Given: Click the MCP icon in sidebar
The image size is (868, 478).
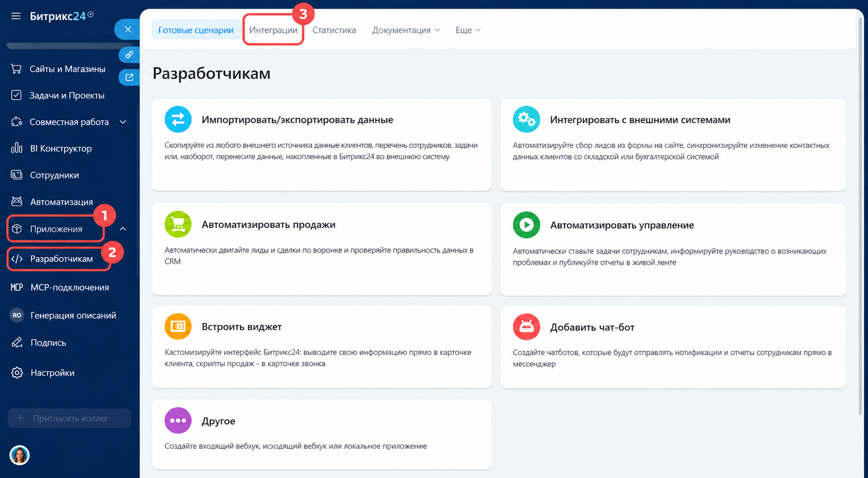Looking at the screenshot, I should click(x=17, y=288).
